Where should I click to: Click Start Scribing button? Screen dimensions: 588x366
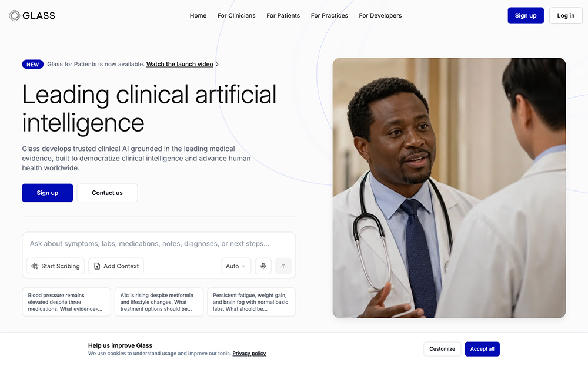coord(55,266)
